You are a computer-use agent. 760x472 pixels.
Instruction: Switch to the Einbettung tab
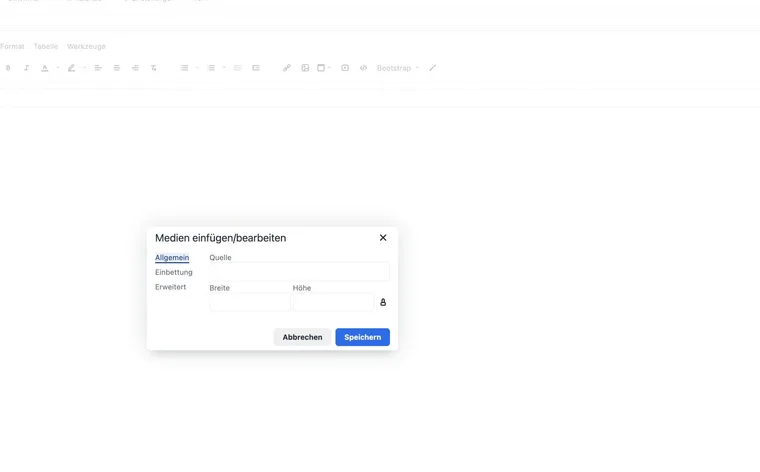[174, 272]
